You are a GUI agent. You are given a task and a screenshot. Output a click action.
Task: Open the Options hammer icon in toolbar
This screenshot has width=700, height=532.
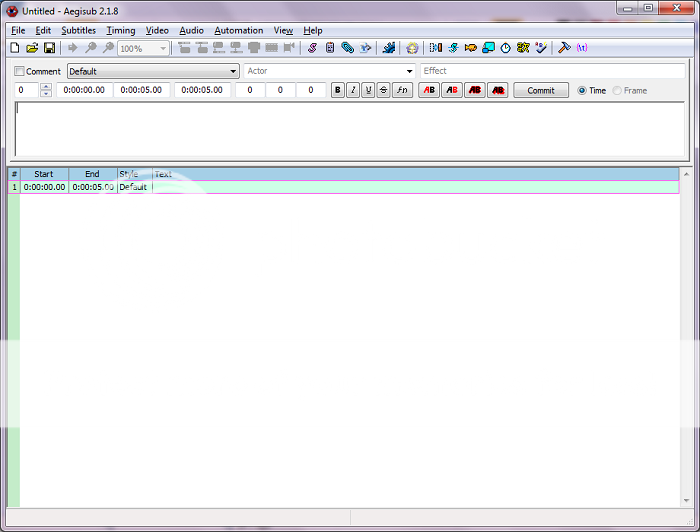point(564,48)
